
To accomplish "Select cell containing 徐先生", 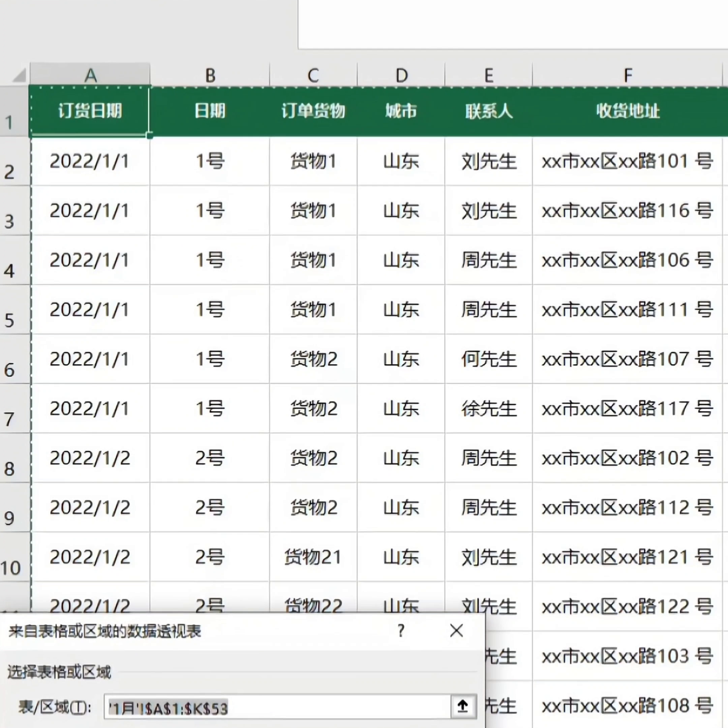I will tap(489, 408).
